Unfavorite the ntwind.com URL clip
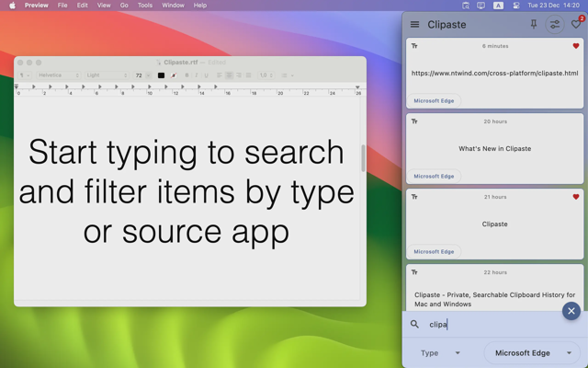 [x=576, y=46]
